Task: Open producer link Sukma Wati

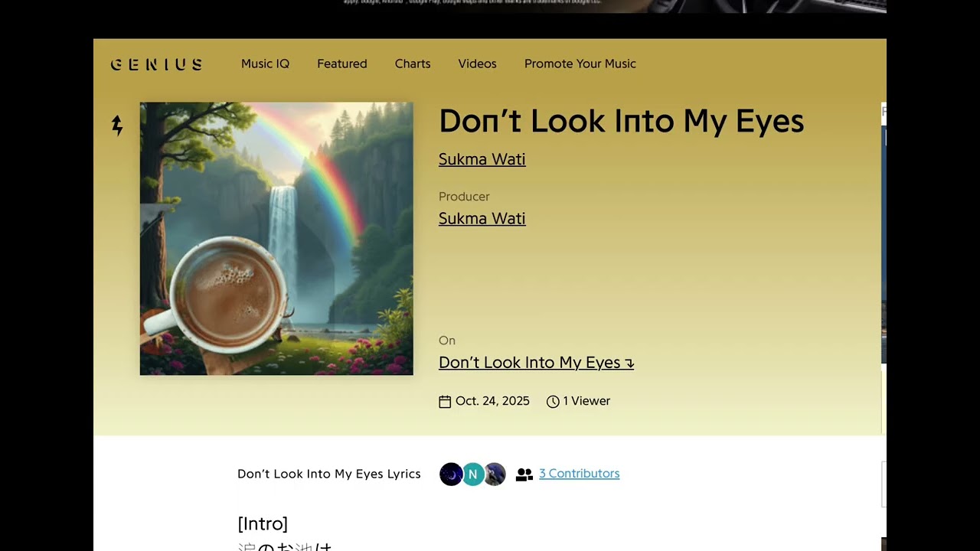Action: click(482, 218)
